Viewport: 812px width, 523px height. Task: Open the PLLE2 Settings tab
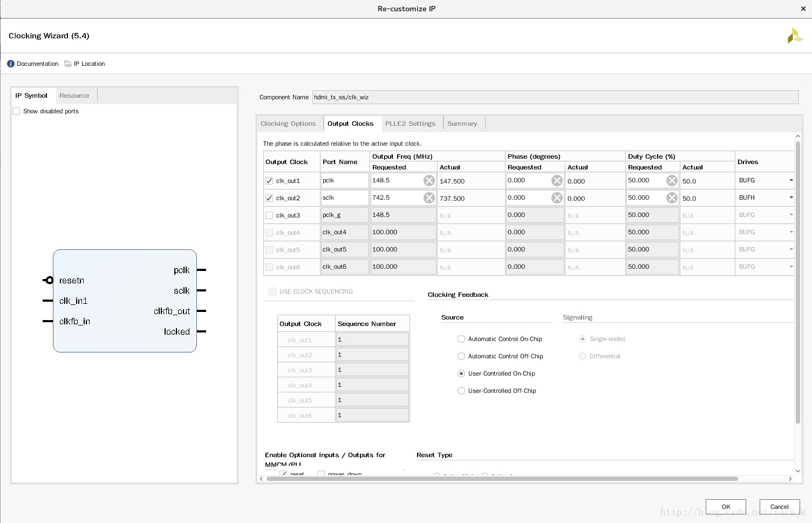pos(410,124)
